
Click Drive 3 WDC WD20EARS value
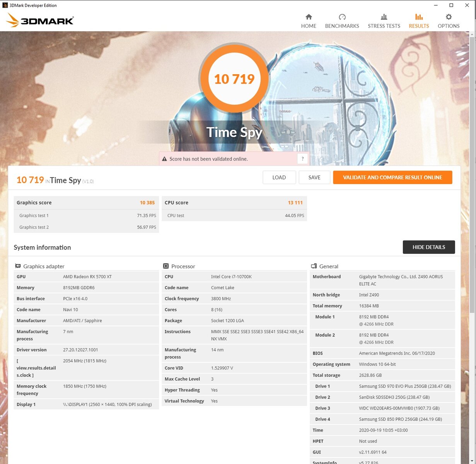399,408
